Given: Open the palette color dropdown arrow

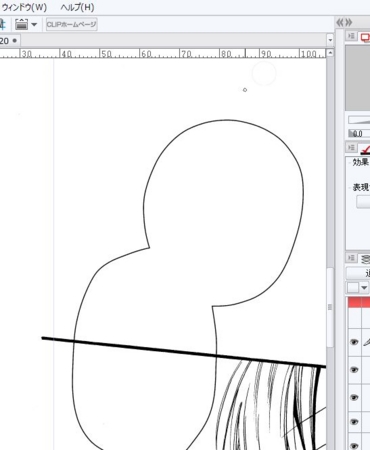Looking at the screenshot, I should coord(364,287).
